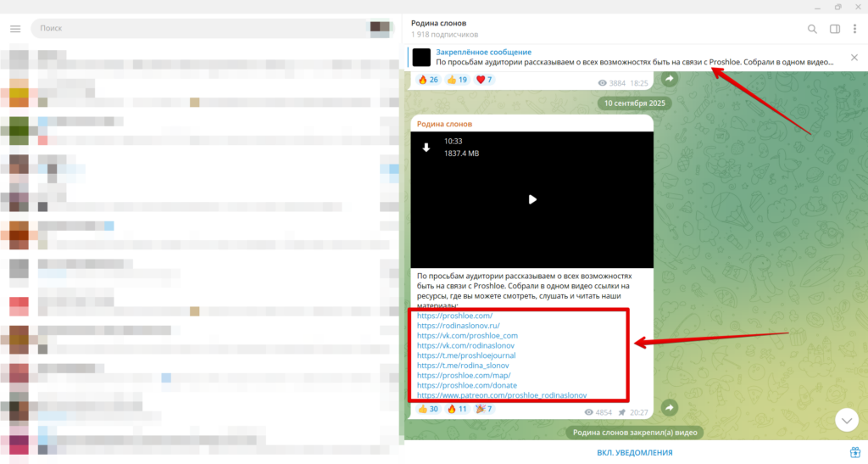The height and width of the screenshot is (464, 868).
Task: Click the 1 918 подписчиков subscriber count
Action: [x=444, y=34]
